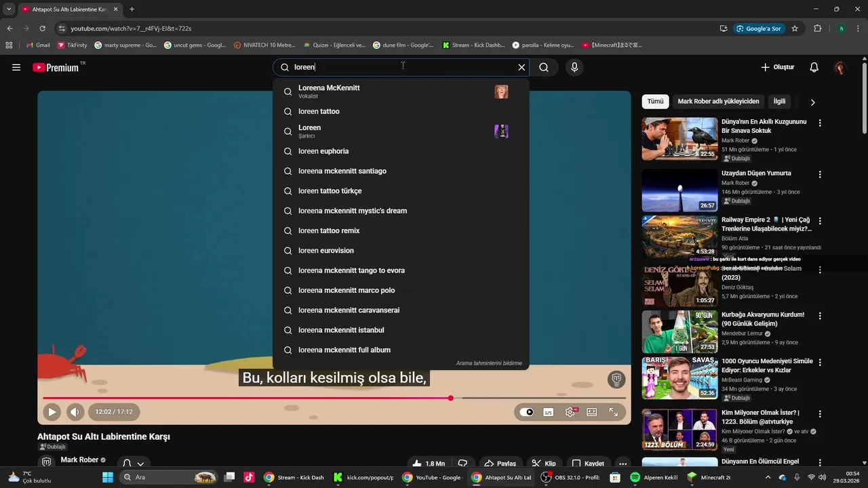Switch to theater mode
Screen dimensions: 868x488
[592, 411]
